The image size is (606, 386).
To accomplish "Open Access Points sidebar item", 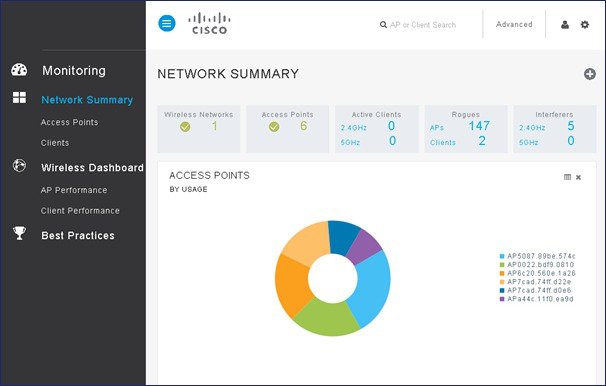I will [x=70, y=122].
